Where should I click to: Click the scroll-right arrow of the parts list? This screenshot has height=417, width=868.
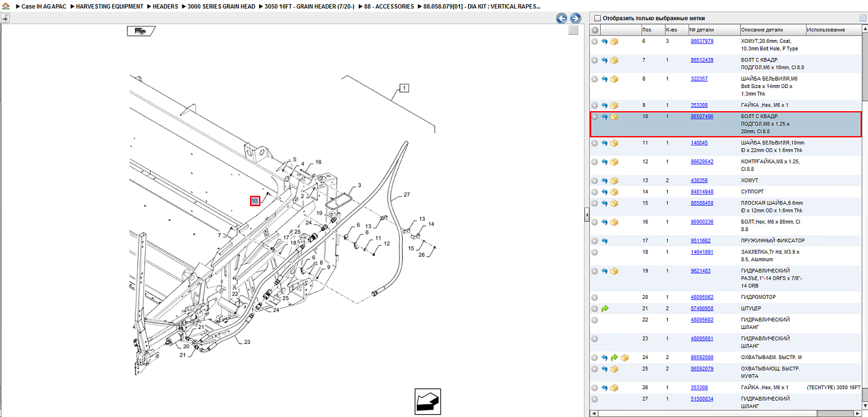coord(856,414)
